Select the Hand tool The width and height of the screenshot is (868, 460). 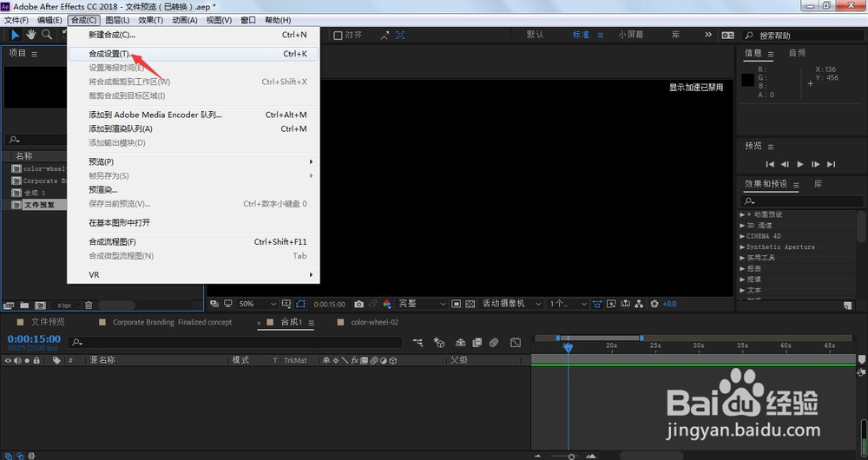pos(31,35)
